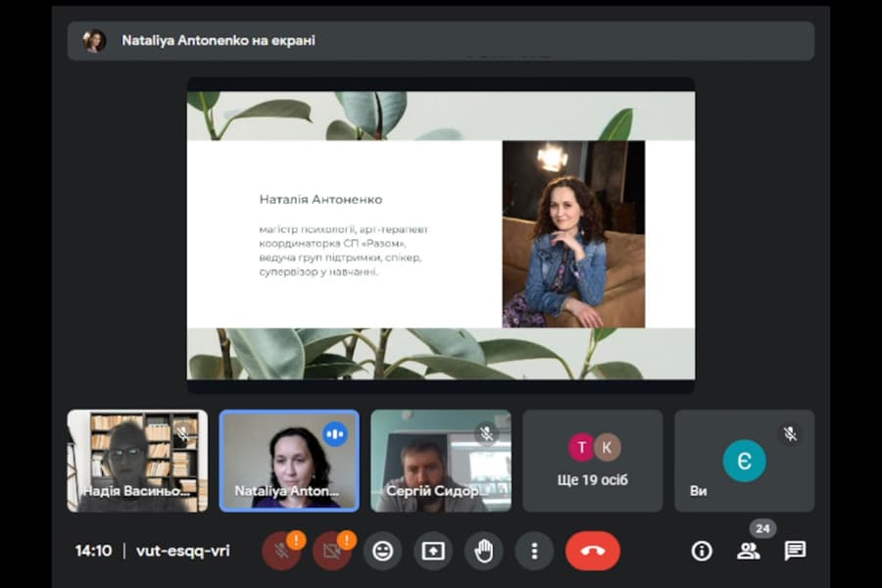Image resolution: width=882 pixels, height=588 pixels.
Task: Click the orange alert badge on the camera
Action: point(347,540)
